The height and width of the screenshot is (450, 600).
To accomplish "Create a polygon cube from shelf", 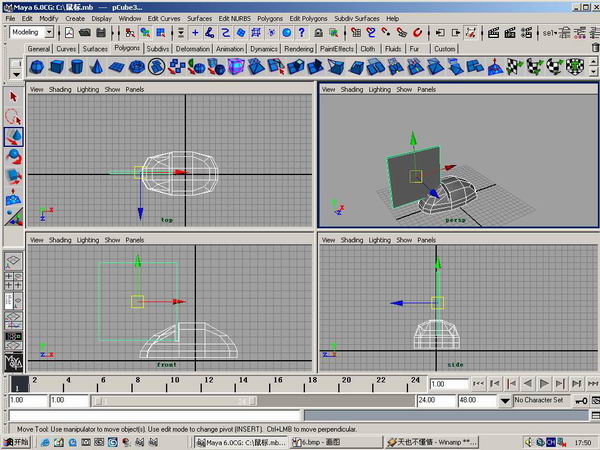I will [x=57, y=67].
